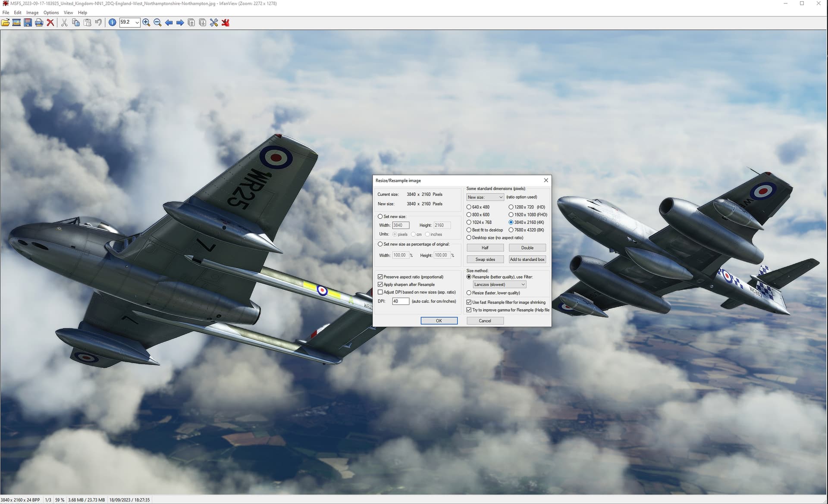This screenshot has height=504, width=828.
Task: Click the Save floppy disk icon
Action: click(28, 22)
